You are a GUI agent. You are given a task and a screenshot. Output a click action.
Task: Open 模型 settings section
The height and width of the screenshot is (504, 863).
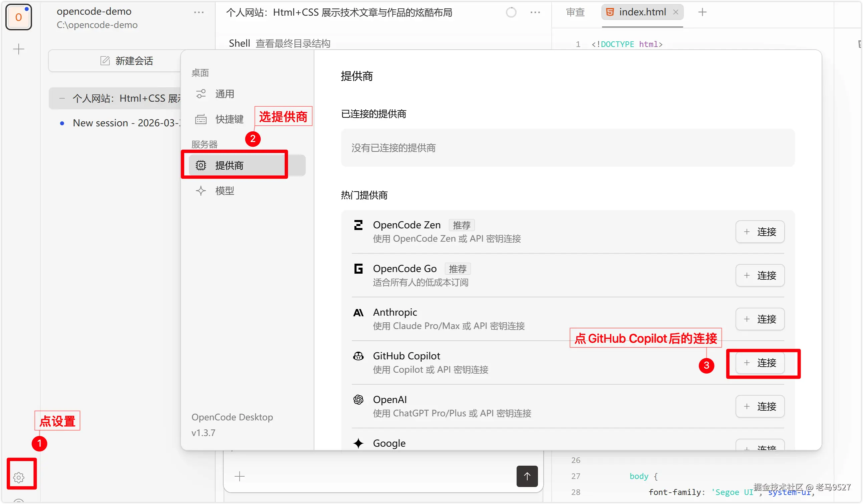tap(224, 191)
